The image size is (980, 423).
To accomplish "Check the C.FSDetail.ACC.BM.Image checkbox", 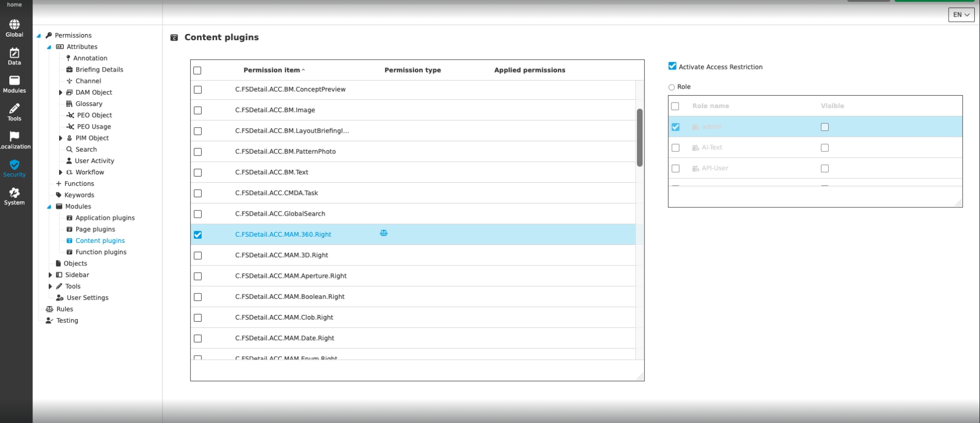I will tap(198, 110).
